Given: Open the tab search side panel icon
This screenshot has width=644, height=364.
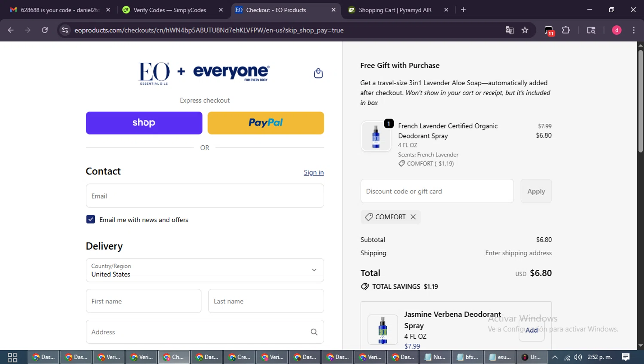Looking at the screenshot, I should [x=591, y=30].
